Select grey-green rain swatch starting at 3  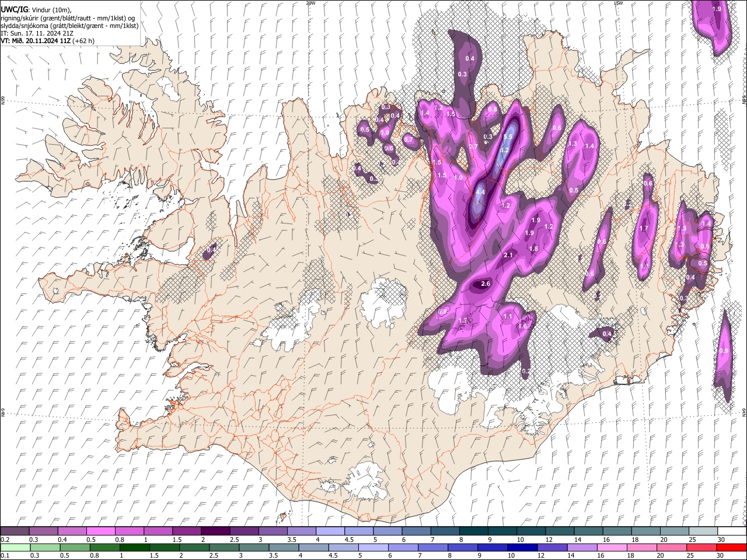253,547
